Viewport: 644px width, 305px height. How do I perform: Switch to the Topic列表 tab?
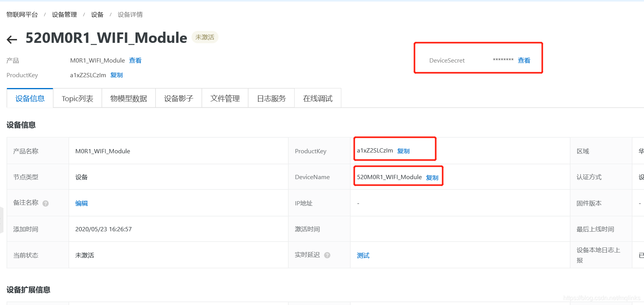click(78, 98)
